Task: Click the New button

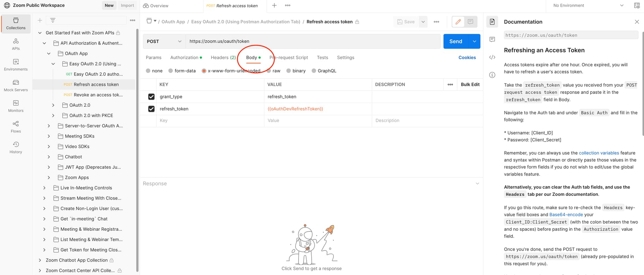Action: pos(109,5)
